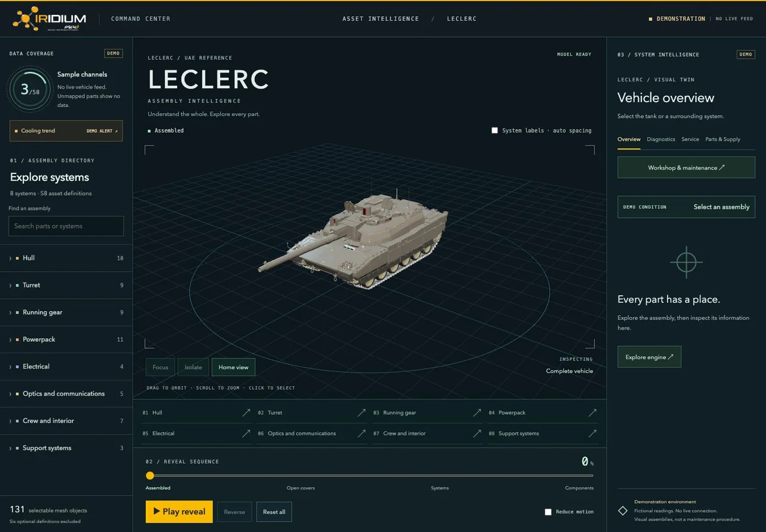
Task: Enable System labels auto spacing checkbox
Action: 495,130
